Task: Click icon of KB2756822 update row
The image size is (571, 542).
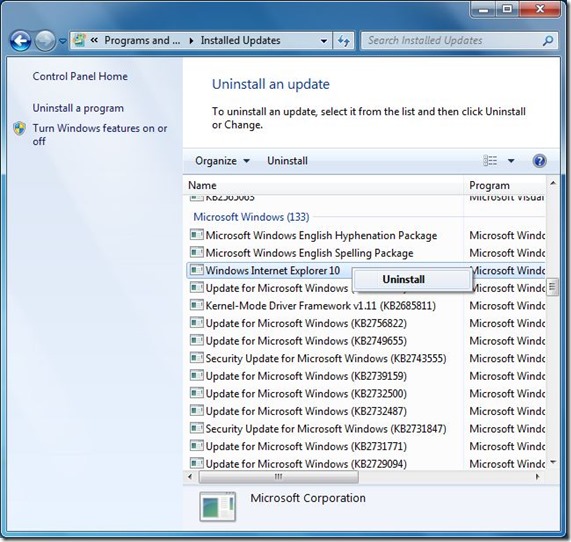Action: [x=197, y=322]
